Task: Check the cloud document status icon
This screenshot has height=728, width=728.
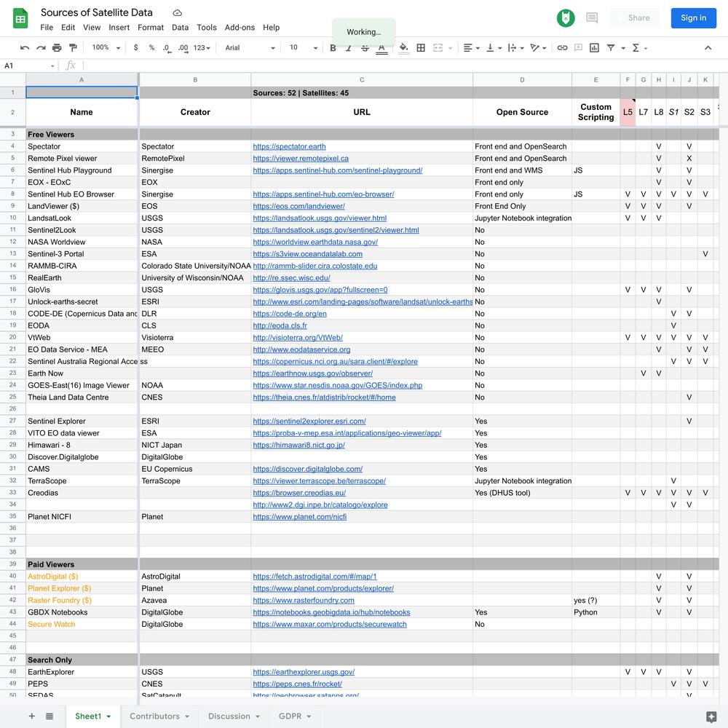Action: [178, 13]
